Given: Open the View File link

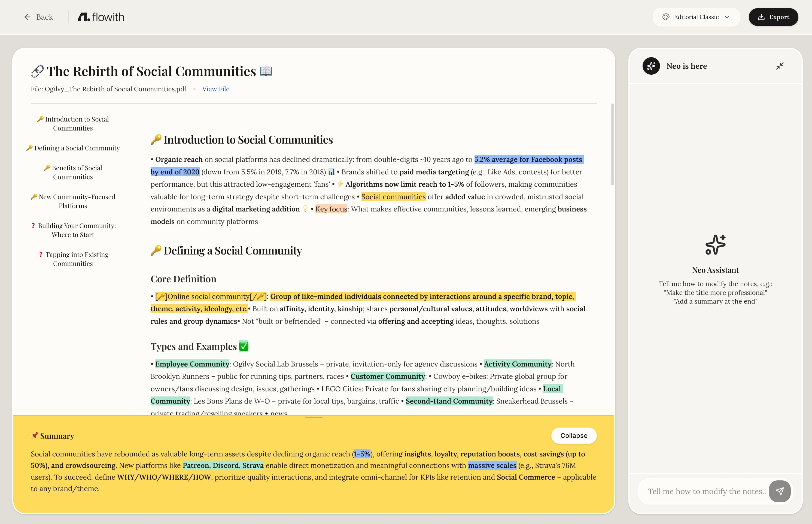Looking at the screenshot, I should tap(215, 89).
